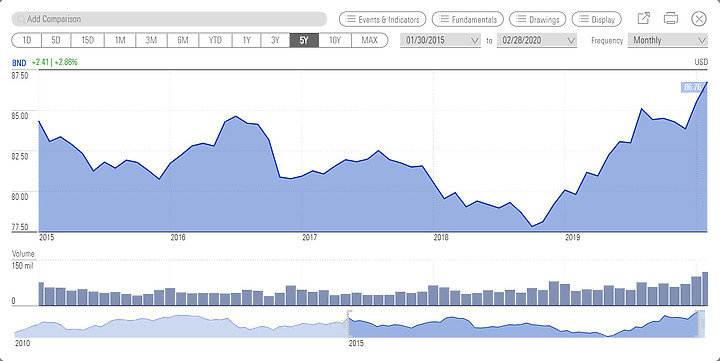The image size is (720, 361).
Task: Open start date 01/30/2015 picker
Action: (x=440, y=40)
